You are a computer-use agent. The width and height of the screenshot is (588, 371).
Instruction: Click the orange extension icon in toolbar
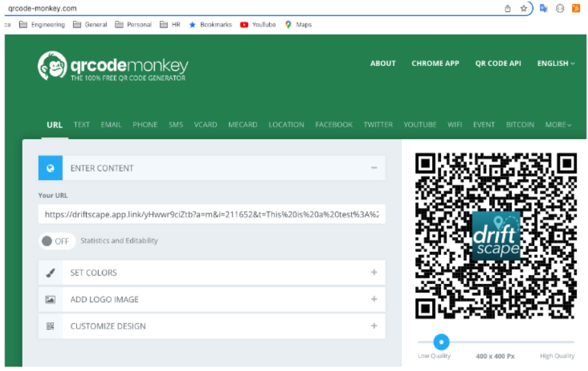[576, 8]
